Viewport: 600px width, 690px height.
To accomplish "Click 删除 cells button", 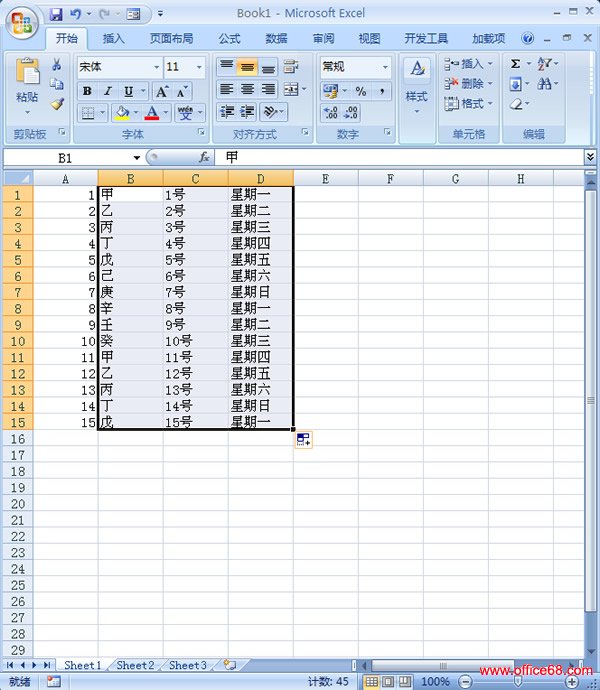I will (468, 84).
